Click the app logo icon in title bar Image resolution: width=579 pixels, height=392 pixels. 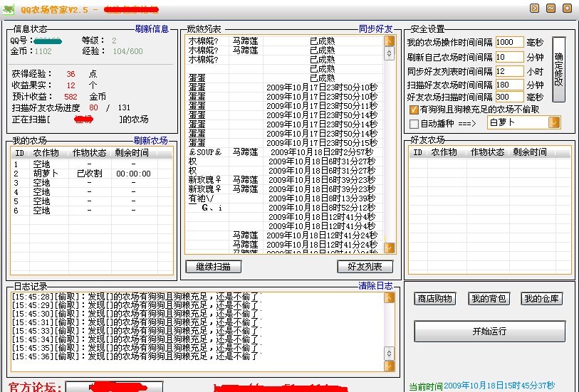coord(8,9)
